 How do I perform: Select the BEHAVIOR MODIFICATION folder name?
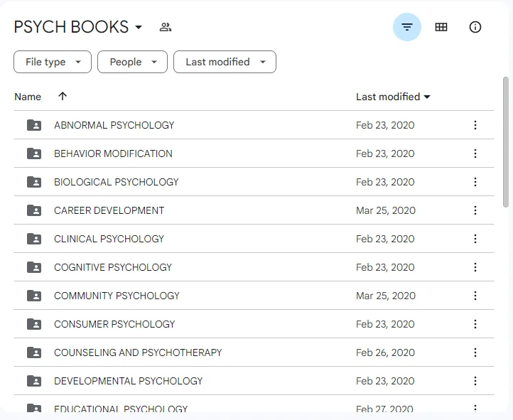coord(113,154)
